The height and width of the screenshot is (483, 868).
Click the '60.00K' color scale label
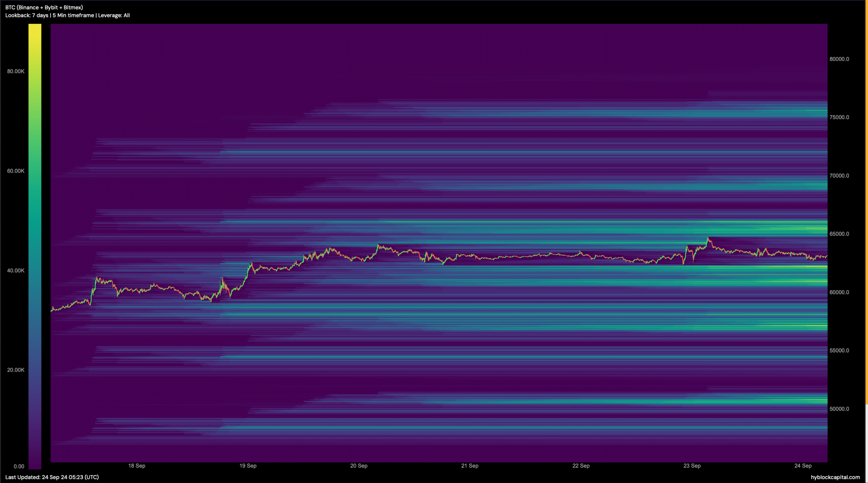point(16,171)
